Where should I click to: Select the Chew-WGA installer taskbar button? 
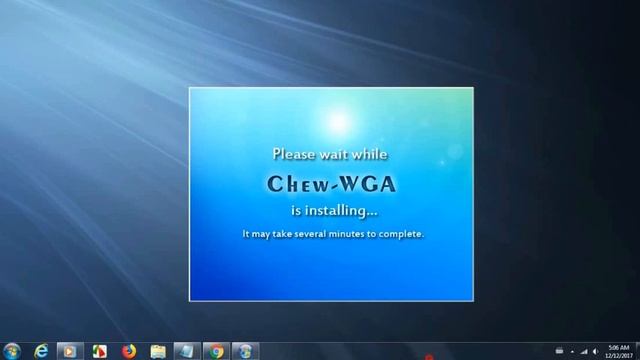tap(245, 351)
